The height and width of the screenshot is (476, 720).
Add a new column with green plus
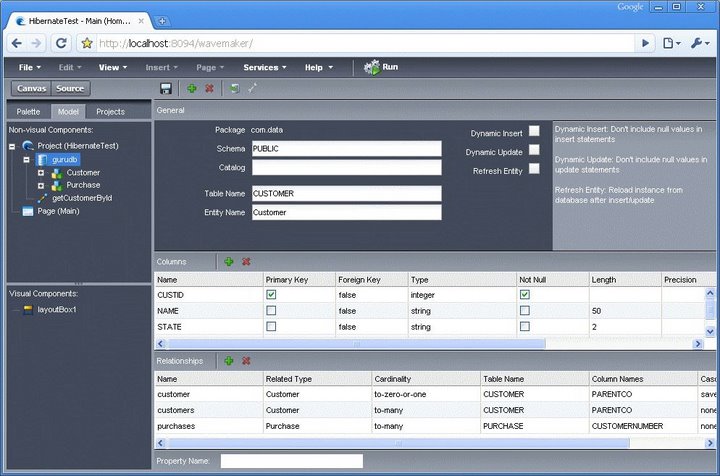[229, 261]
